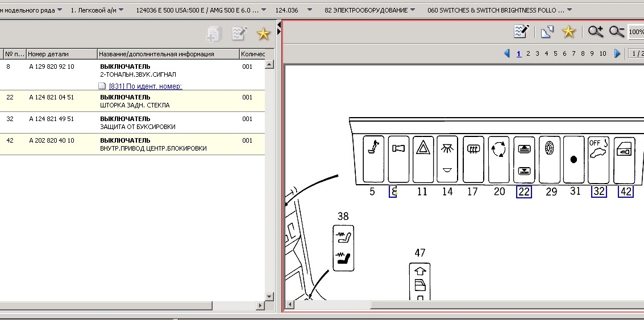
Task: Go to previous diagram page arrow
Action: click(507, 53)
